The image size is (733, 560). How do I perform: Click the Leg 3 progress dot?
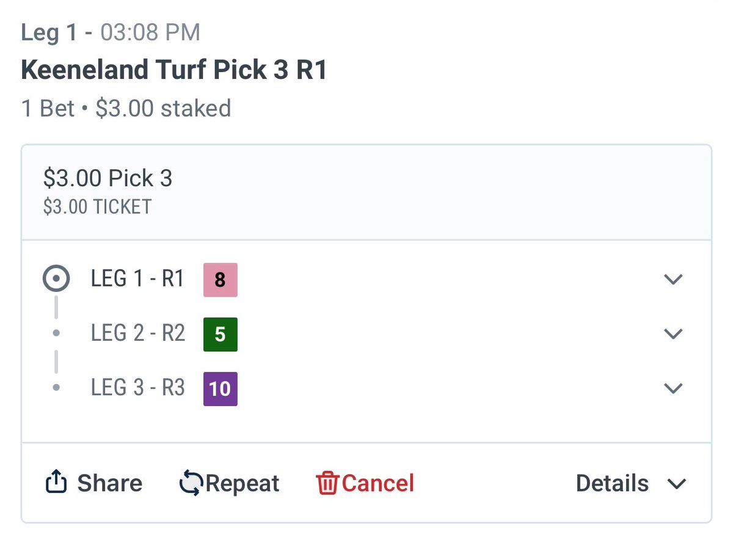tap(56, 388)
